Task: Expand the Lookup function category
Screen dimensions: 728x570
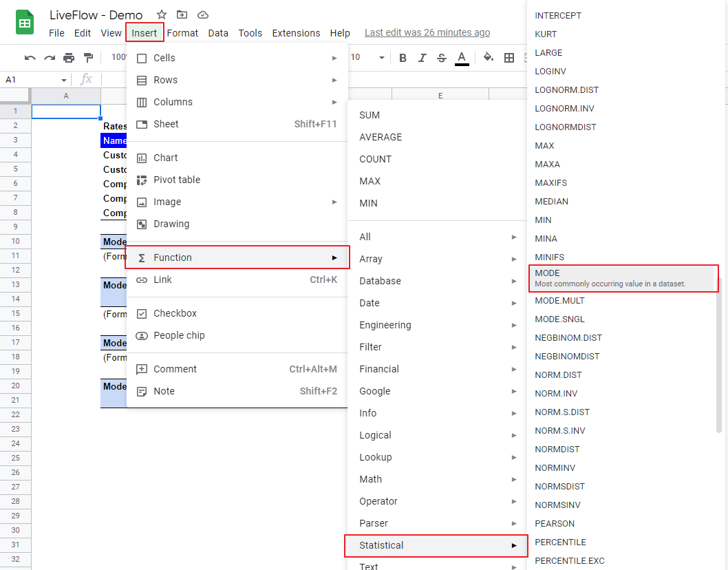Action: 438,457
